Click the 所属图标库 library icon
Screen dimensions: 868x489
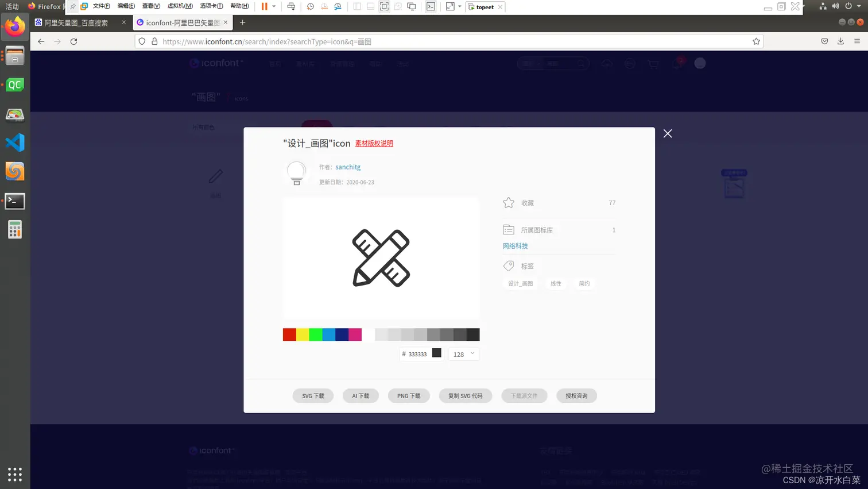coord(508,229)
